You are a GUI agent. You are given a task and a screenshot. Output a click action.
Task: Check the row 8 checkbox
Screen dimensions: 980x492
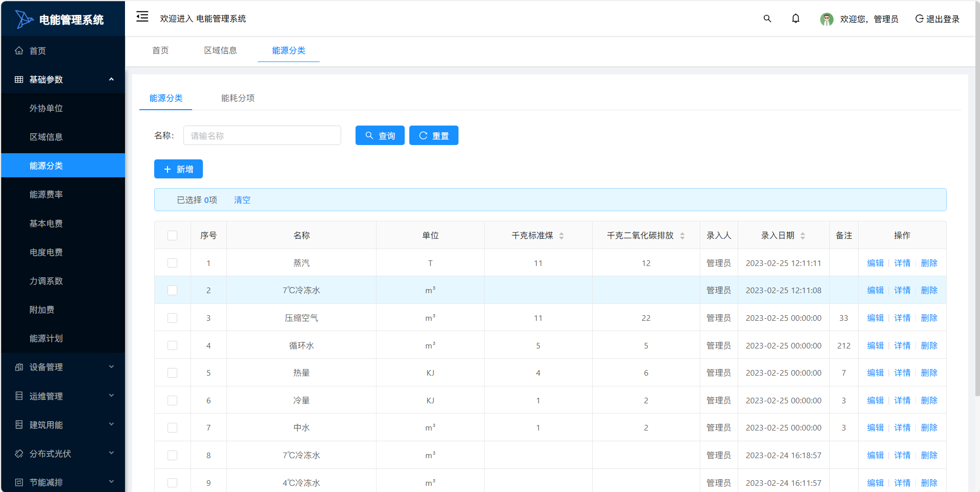click(172, 455)
